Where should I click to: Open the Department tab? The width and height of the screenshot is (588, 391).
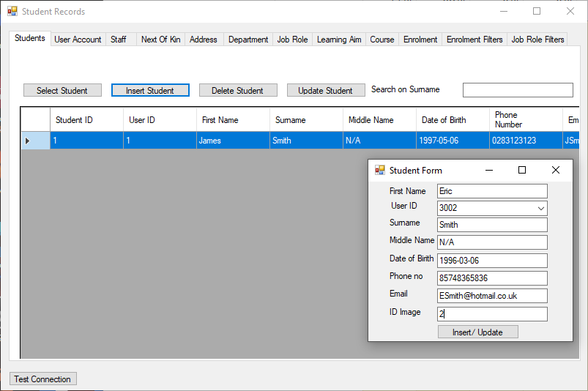pos(248,40)
